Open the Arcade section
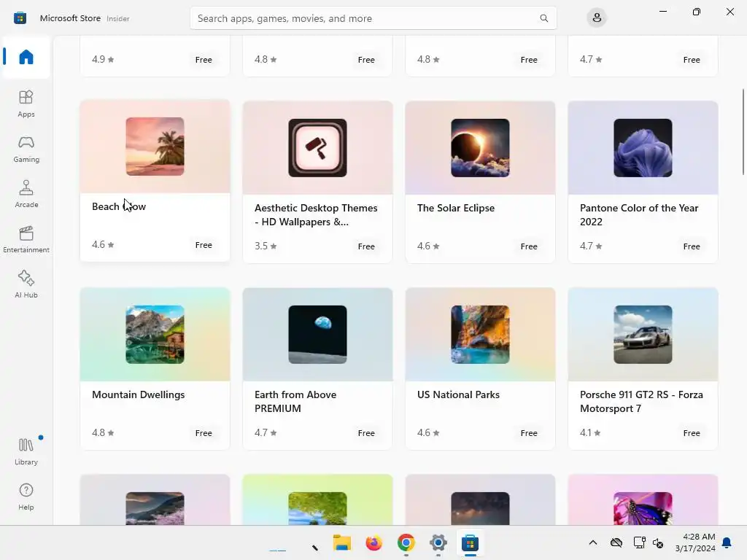The width and height of the screenshot is (747, 560). pyautogui.click(x=26, y=194)
